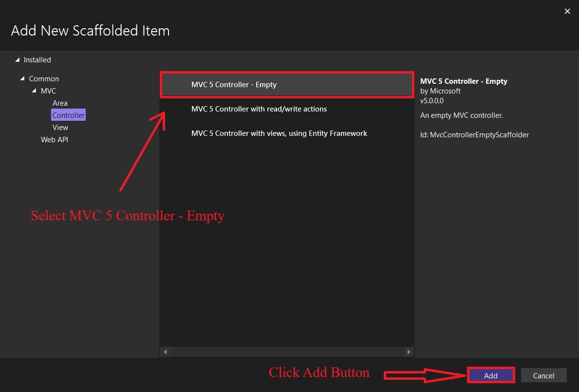This screenshot has width=579, height=392.
Task: Select the MVC tree node label
Action: coord(48,91)
